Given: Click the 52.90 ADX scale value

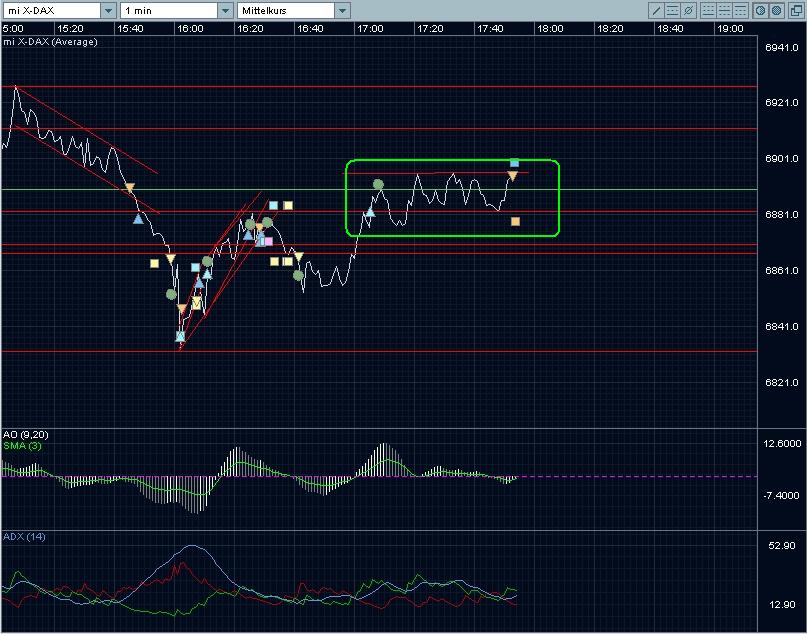Looking at the screenshot, I should 782,545.
